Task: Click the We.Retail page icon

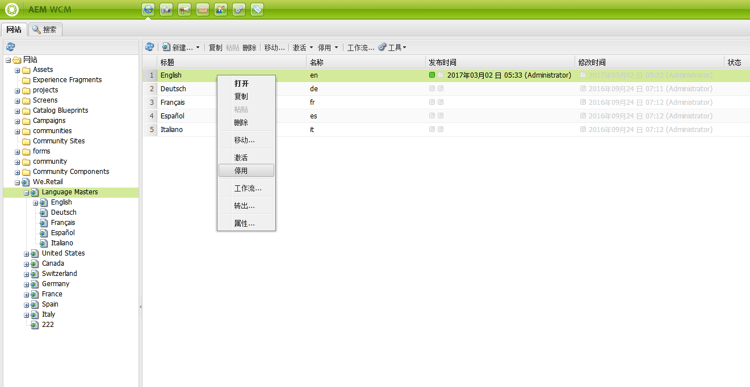Action: (x=26, y=182)
